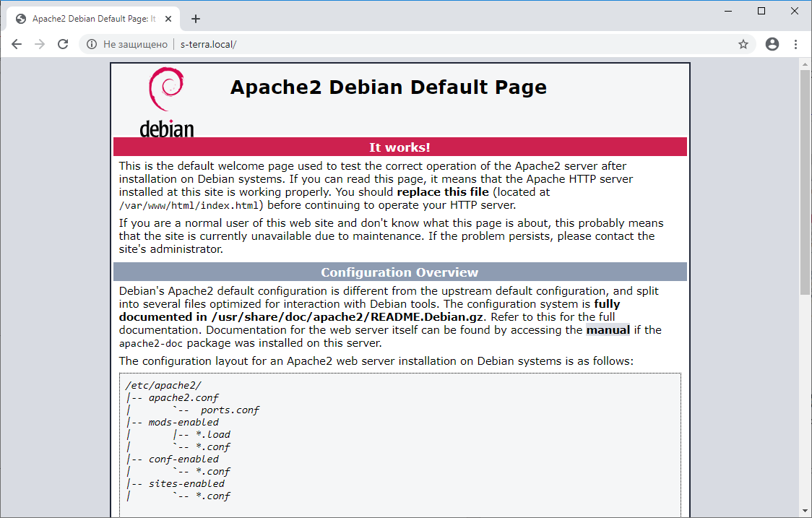The height and width of the screenshot is (518, 812).
Task: Click the 'Не защищено' security label
Action: [x=135, y=45]
